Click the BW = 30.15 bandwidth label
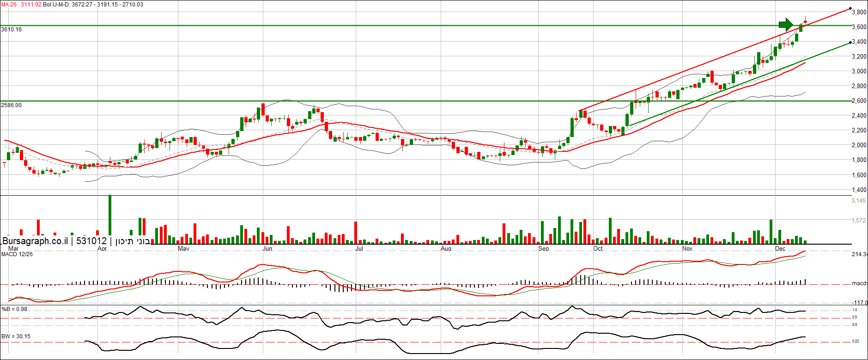The width and height of the screenshot is (868, 360). (16, 336)
